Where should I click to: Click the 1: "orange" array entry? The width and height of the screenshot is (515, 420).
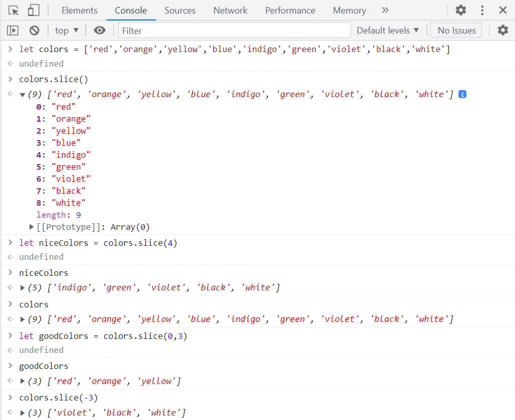click(x=64, y=119)
